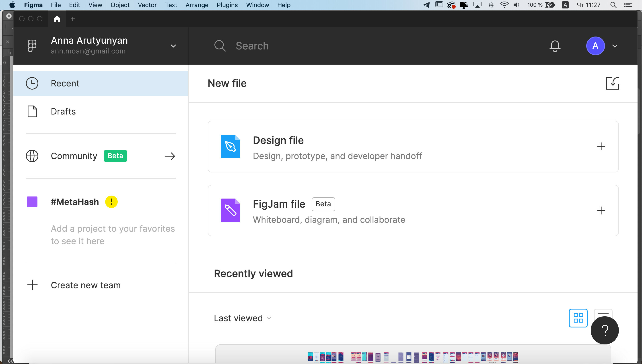Click the import file icon top right

(x=612, y=83)
